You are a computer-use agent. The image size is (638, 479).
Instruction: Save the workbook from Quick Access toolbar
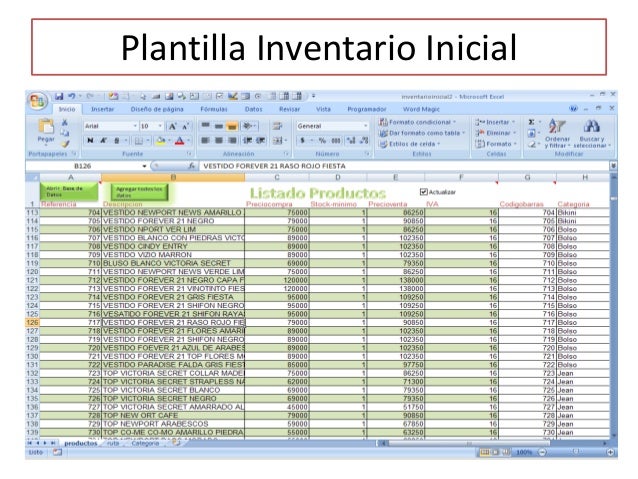(x=59, y=96)
